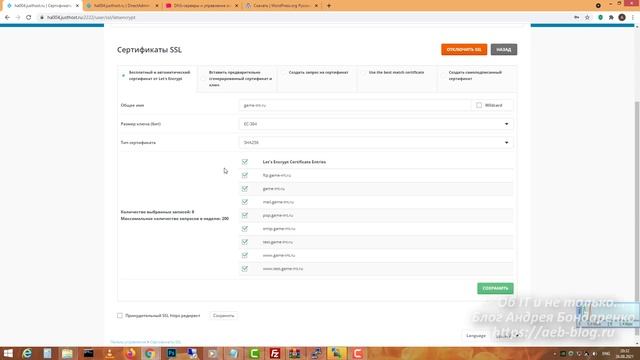Open control panel breadcrumb link
640x360 pixels.
pos(128,342)
